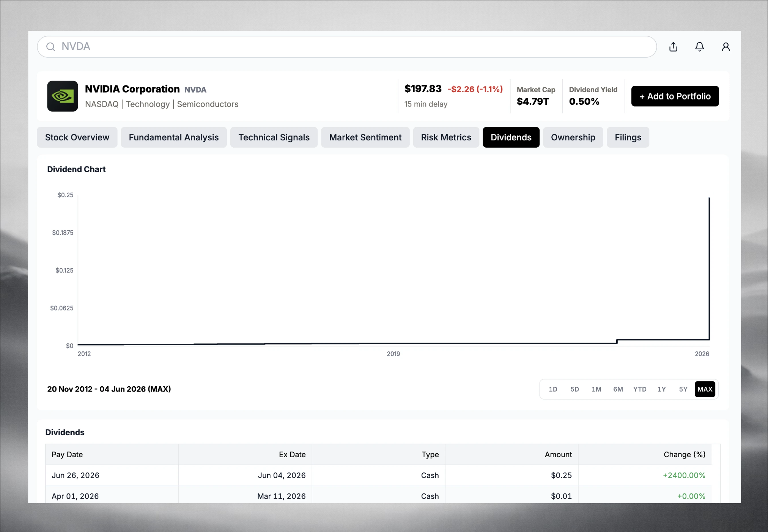Click the NVIDIA Corporation company name
The height and width of the screenshot is (532, 768).
click(x=132, y=89)
